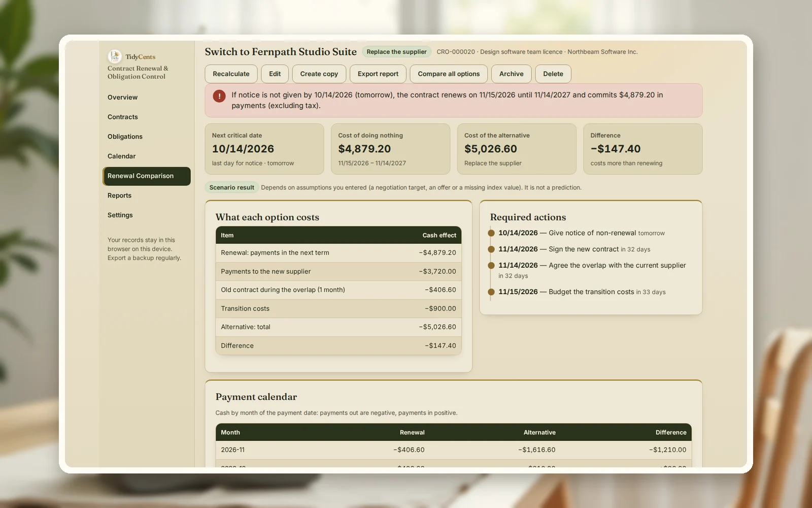Click the Payments to the new supplier row
Image resolution: width=812 pixels, height=508 pixels.
tap(339, 272)
